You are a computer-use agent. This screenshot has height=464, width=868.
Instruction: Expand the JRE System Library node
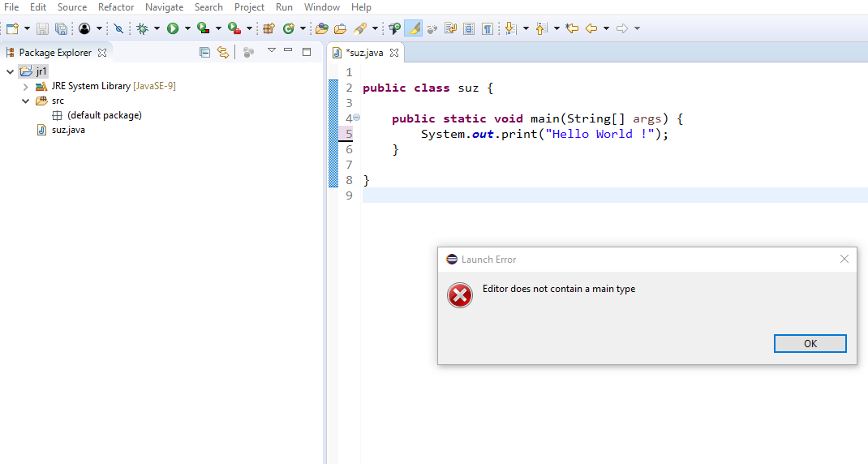click(26, 86)
